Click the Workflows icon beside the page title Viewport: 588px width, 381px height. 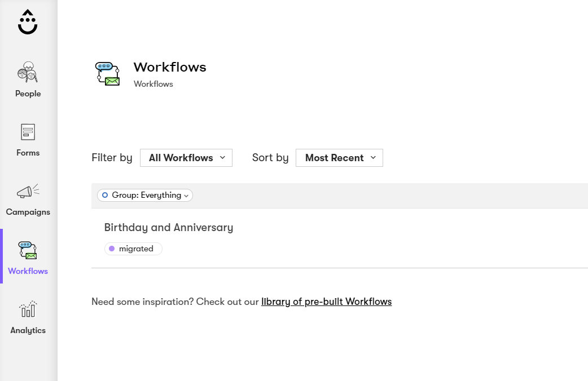(108, 74)
